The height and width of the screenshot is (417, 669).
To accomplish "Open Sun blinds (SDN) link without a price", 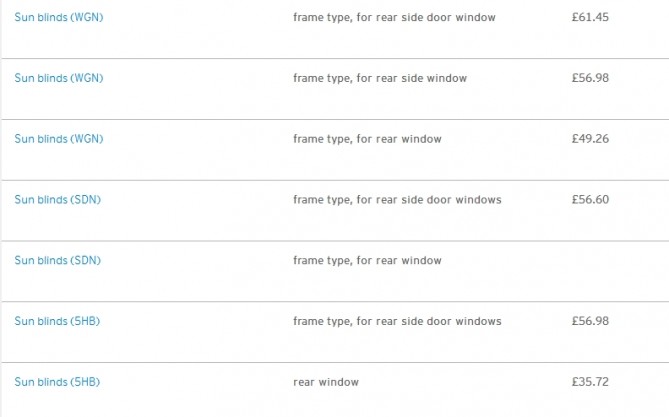I will (57, 260).
